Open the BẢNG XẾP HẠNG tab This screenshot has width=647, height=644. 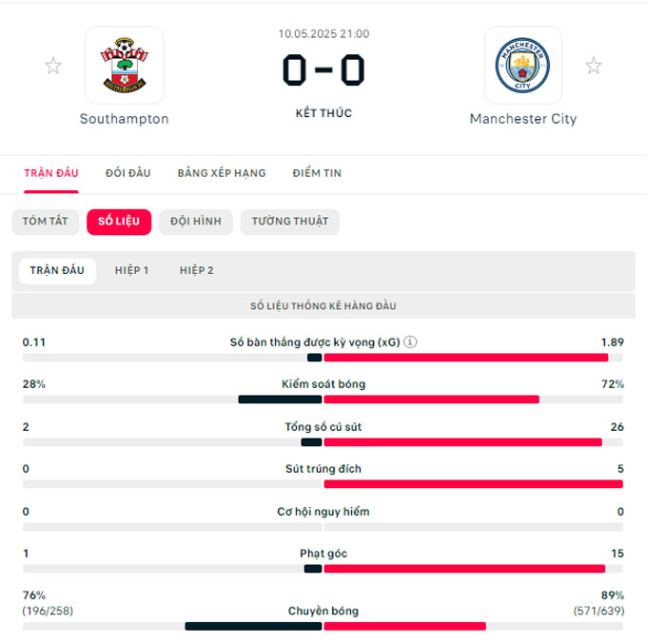click(222, 173)
